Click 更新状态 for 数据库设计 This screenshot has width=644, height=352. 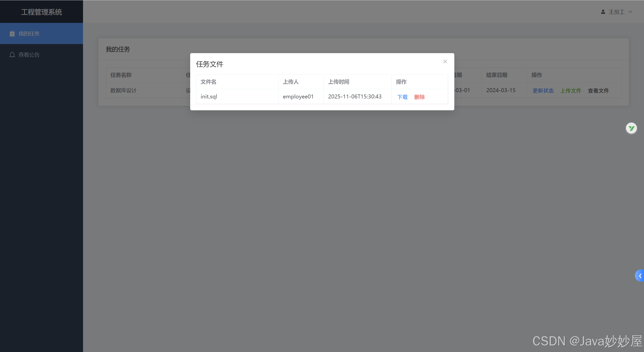(543, 91)
